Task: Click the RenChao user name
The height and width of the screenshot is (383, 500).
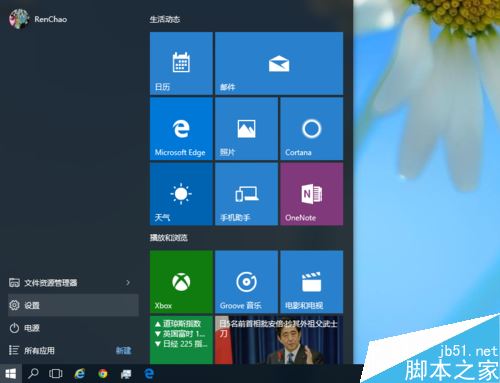Action: coord(51,19)
